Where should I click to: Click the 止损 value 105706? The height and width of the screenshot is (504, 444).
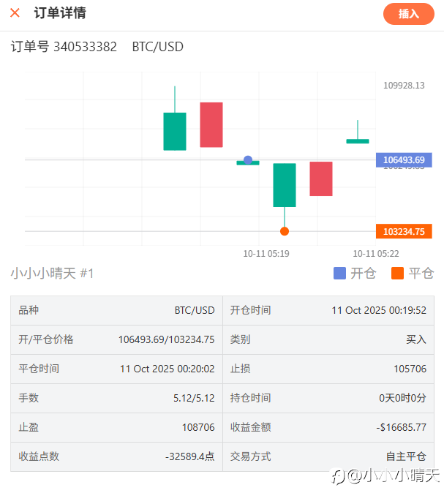tap(410, 369)
